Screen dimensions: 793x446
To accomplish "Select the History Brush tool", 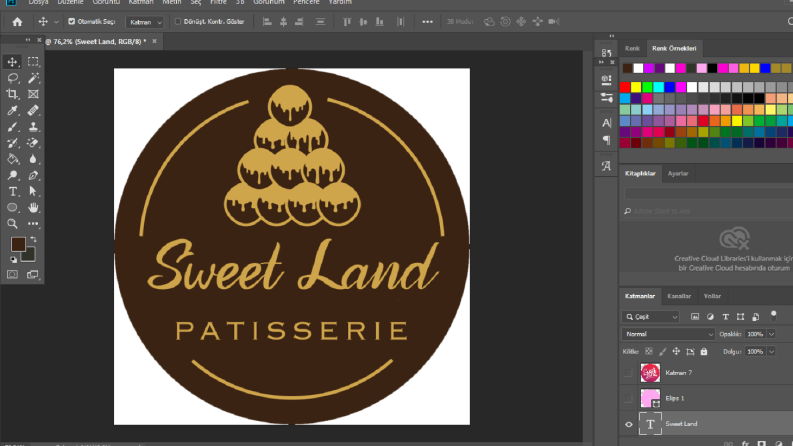I will pyautogui.click(x=12, y=143).
